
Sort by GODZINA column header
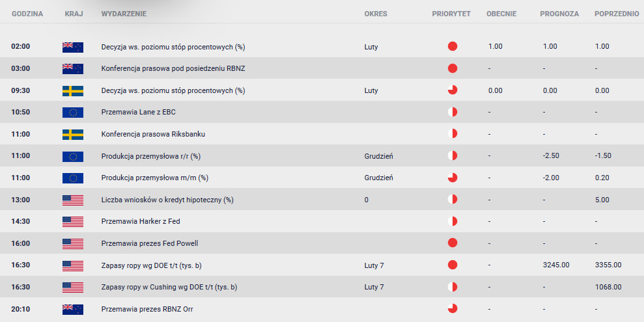pos(27,14)
